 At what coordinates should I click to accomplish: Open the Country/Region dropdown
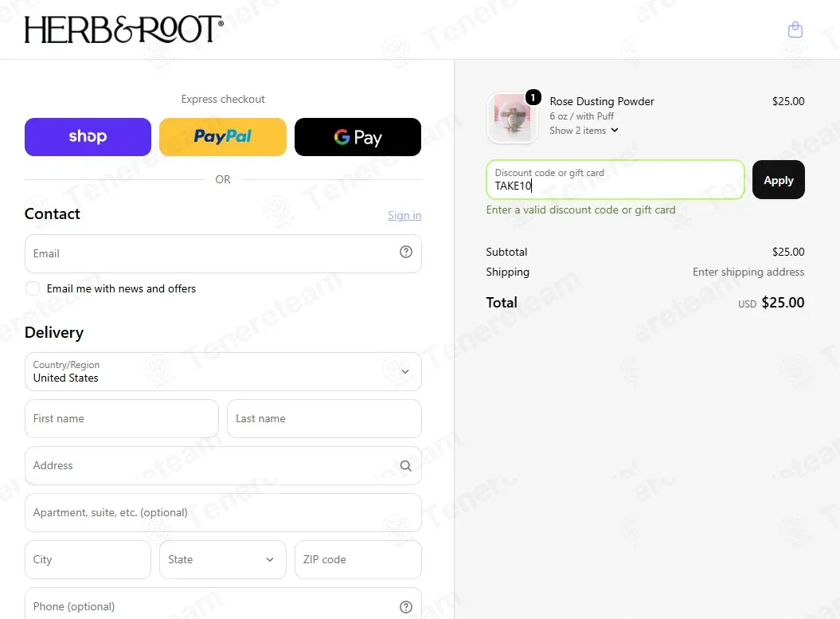pyautogui.click(x=223, y=371)
